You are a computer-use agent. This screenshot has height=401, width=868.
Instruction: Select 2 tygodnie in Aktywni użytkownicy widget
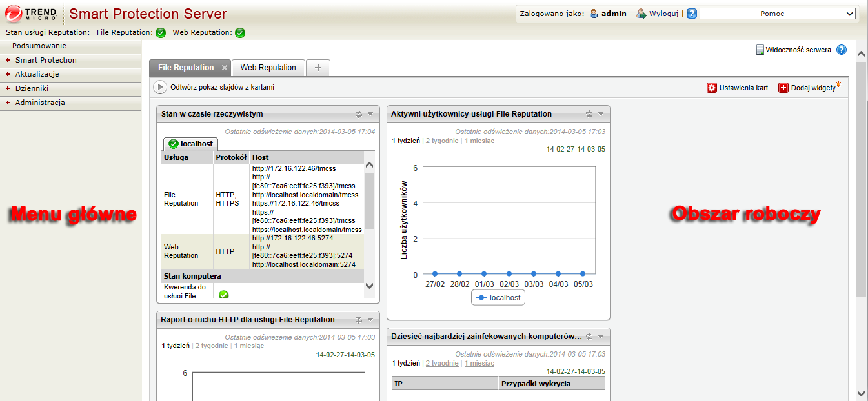click(x=442, y=141)
